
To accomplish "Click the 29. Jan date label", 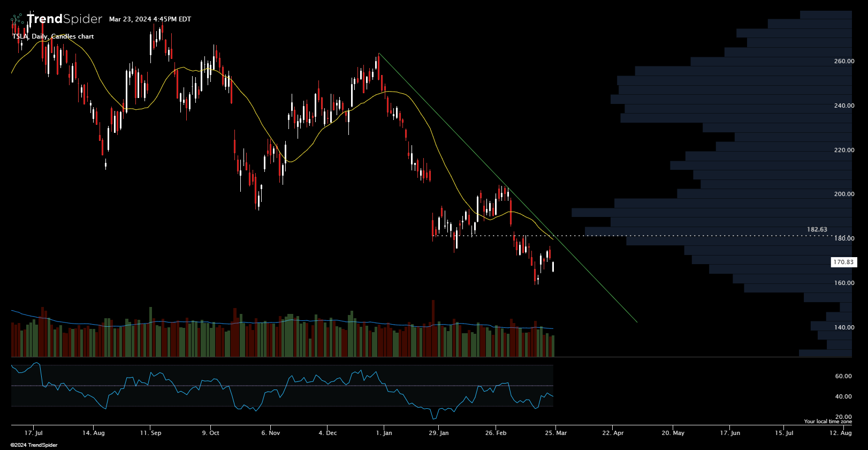I will (438, 433).
